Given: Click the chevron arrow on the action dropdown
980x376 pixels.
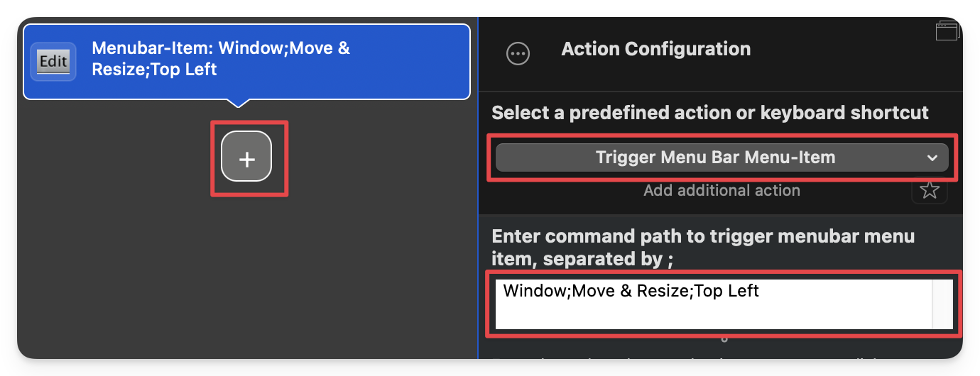Looking at the screenshot, I should [x=932, y=158].
